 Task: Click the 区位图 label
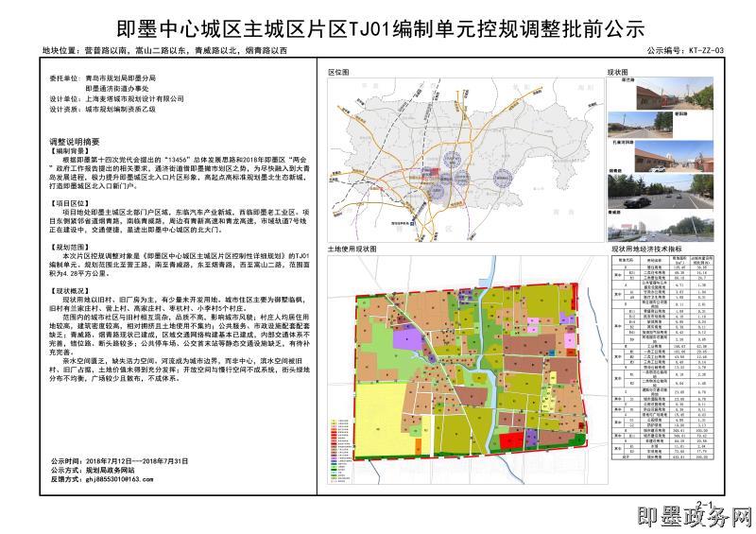click(338, 73)
